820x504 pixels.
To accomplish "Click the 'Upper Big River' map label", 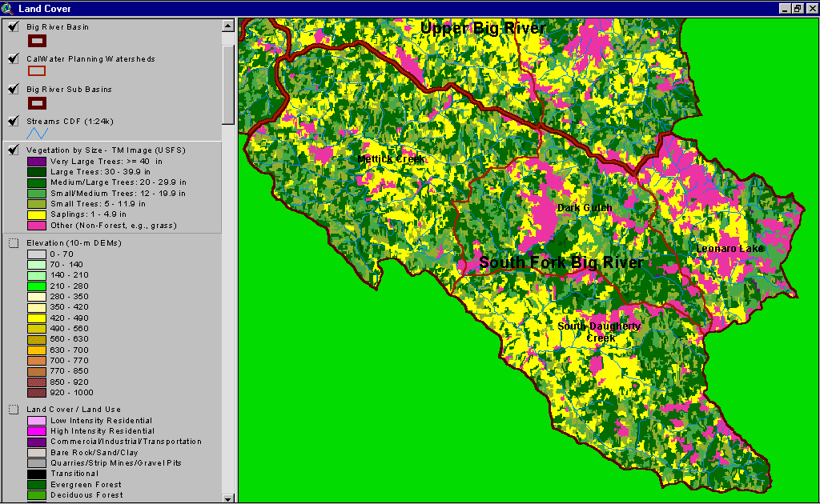I will click(483, 28).
